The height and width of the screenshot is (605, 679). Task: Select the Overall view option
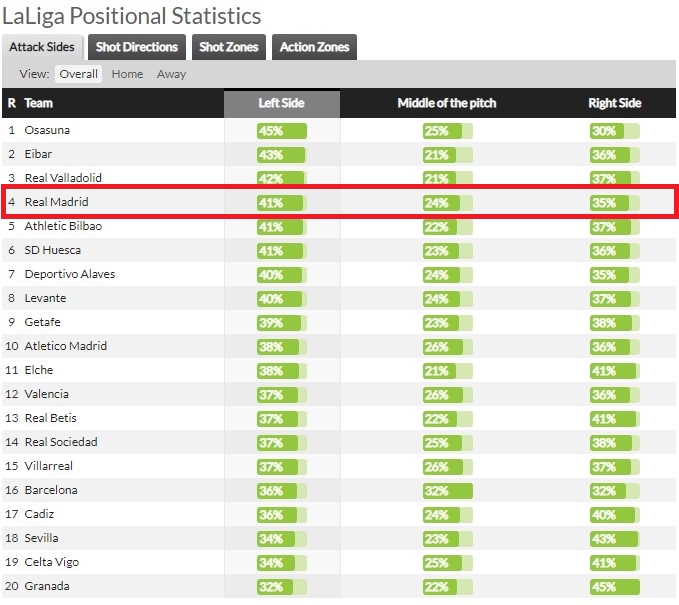coord(78,74)
